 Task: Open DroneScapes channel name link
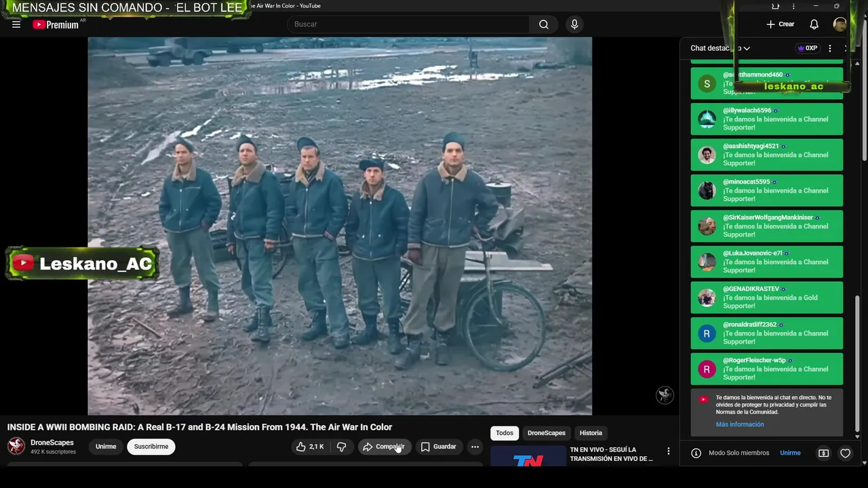pos(52,443)
